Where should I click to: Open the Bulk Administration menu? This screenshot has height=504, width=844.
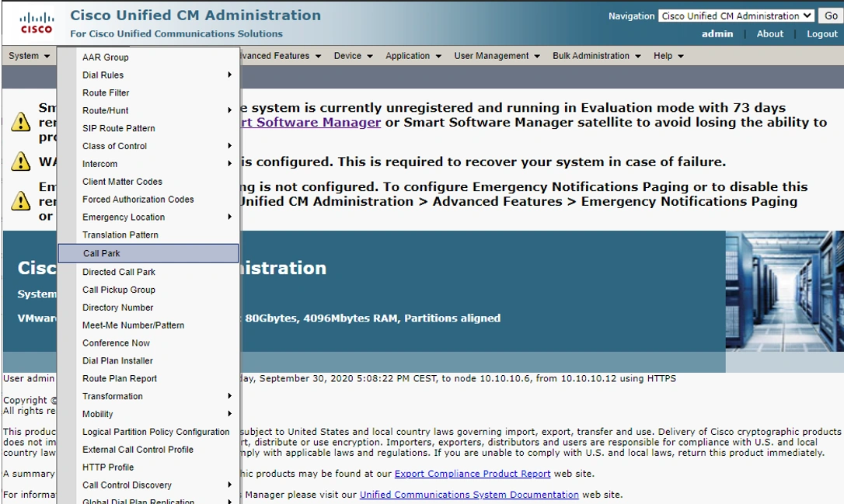click(x=596, y=55)
